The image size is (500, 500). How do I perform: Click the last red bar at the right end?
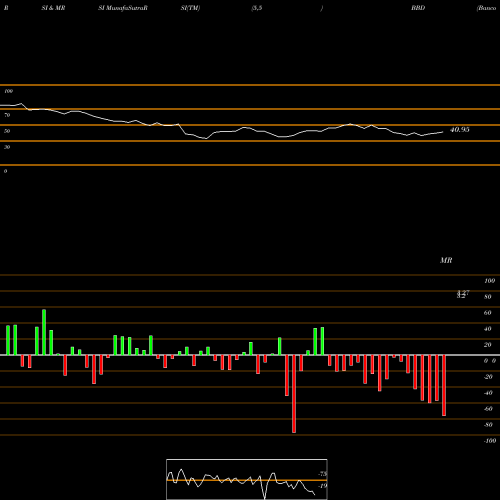444,385
